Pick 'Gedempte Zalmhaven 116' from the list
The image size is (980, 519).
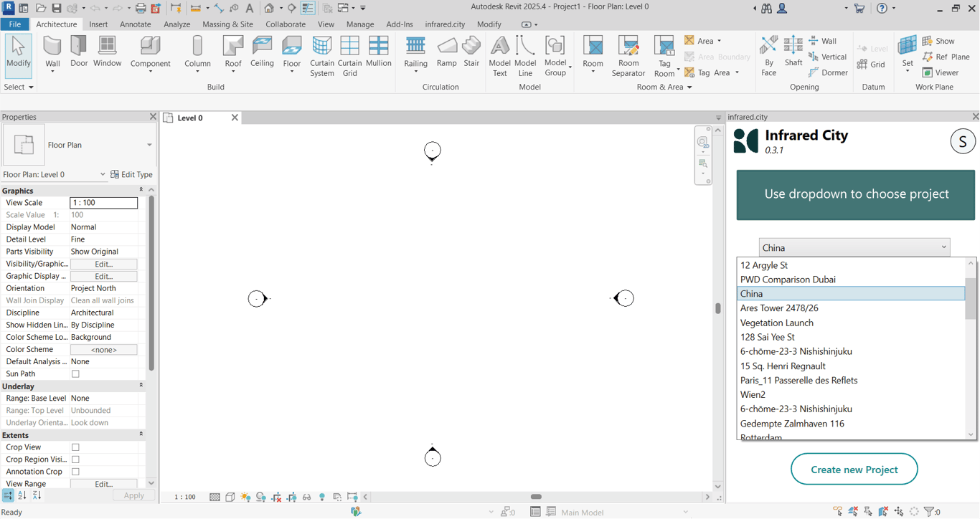(x=851, y=424)
